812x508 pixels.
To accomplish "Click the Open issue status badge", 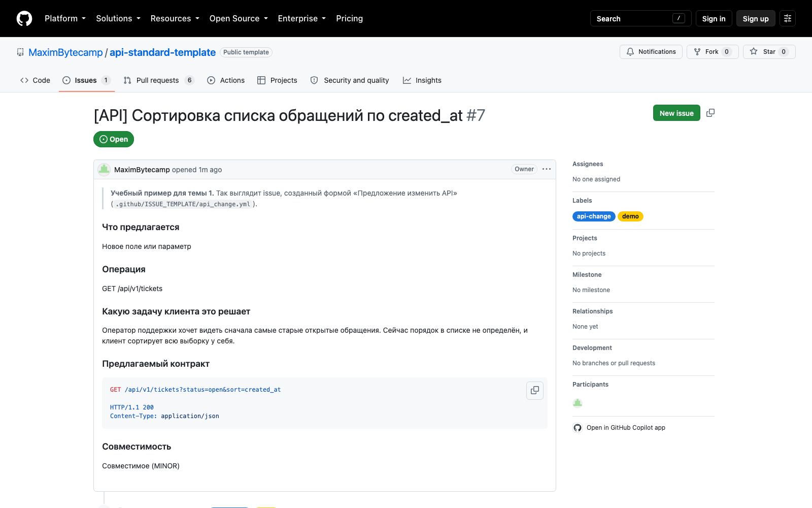I will [x=114, y=139].
